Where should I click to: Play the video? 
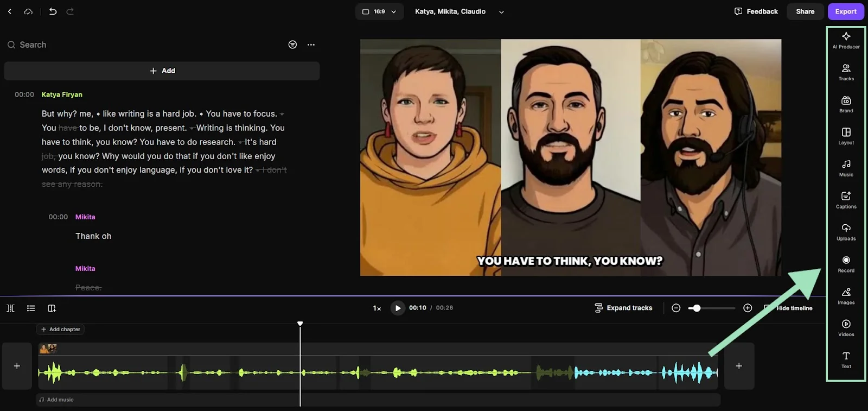tap(398, 308)
